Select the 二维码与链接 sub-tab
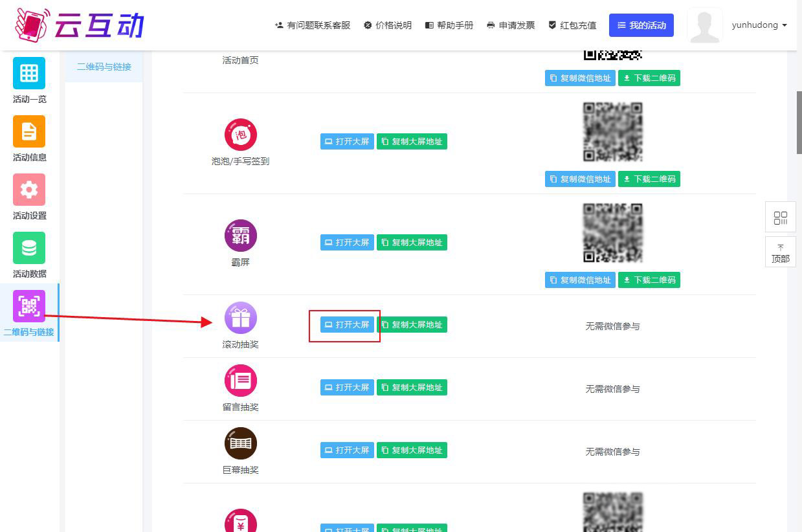 (x=104, y=67)
